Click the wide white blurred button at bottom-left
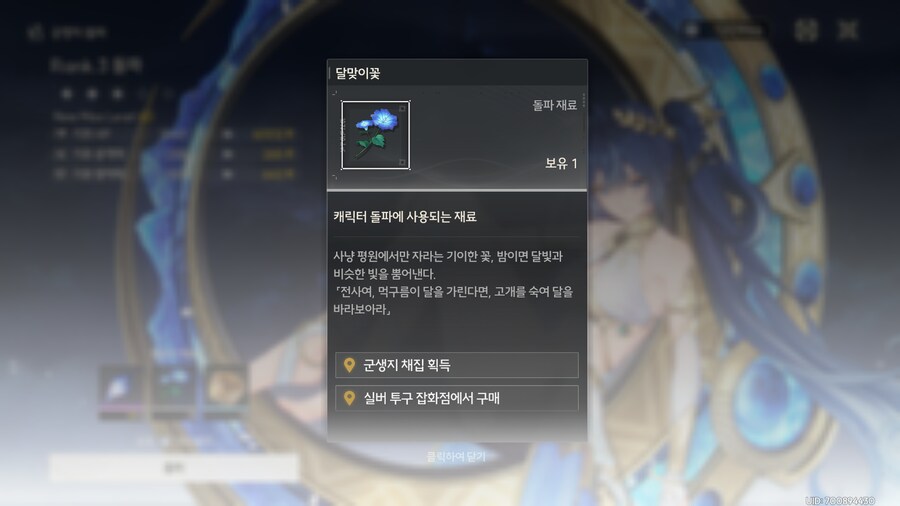900x506 pixels. (174, 468)
